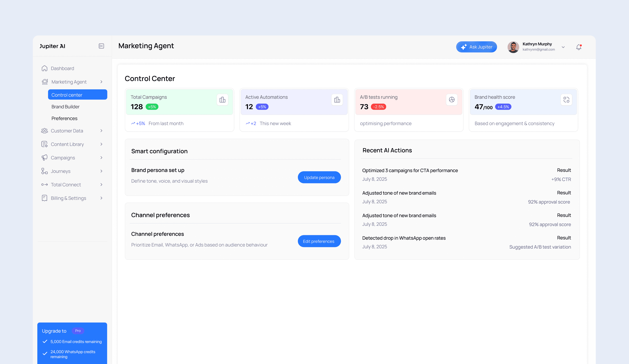
Task: Click the Edit preferences button
Action: [319, 241]
